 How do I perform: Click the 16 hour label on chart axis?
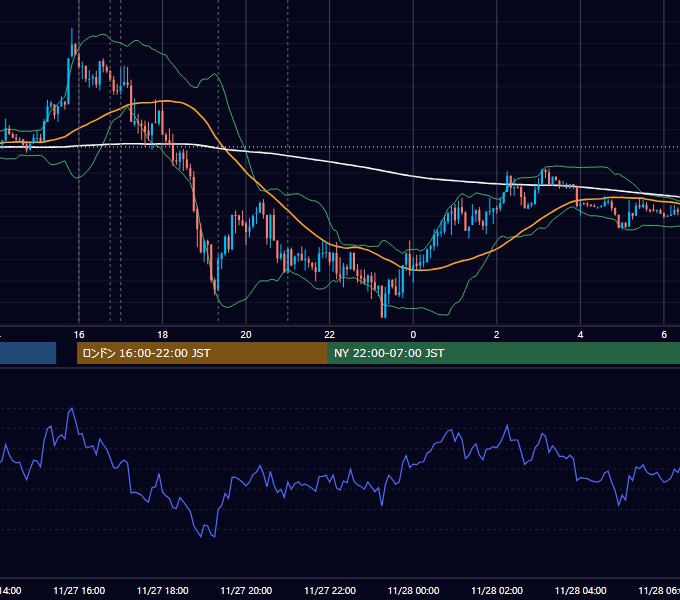[79, 335]
